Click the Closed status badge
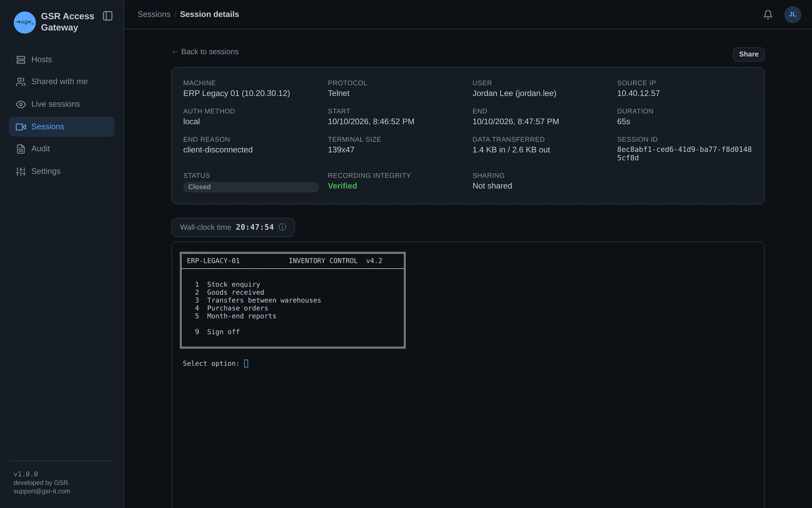The height and width of the screenshot is (508, 812). tap(251, 187)
